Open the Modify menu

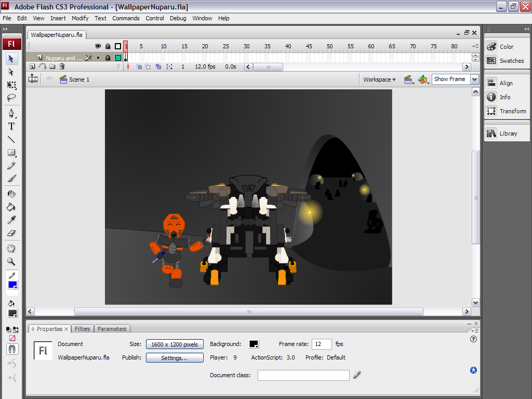coord(80,18)
